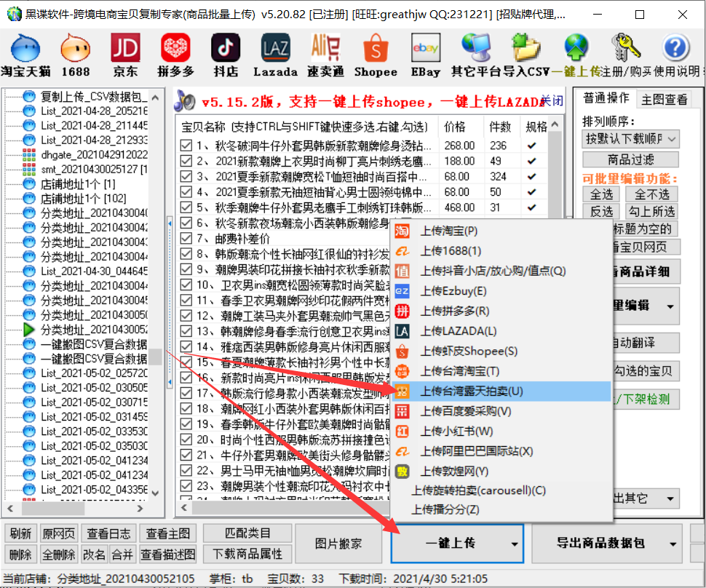
Task: Open the Shopee toolbar icon
Action: 376,48
